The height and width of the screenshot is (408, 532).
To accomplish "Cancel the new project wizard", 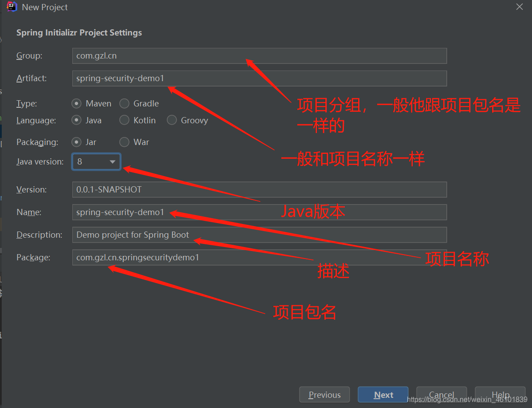I will click(441, 395).
